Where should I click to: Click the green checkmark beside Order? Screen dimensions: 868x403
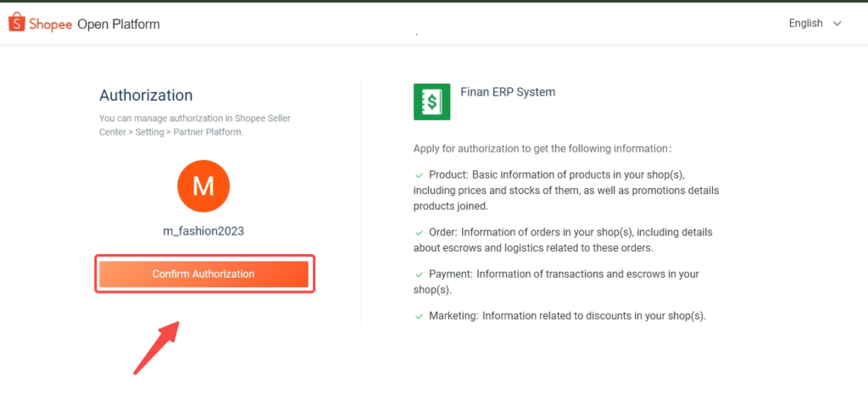point(419,232)
